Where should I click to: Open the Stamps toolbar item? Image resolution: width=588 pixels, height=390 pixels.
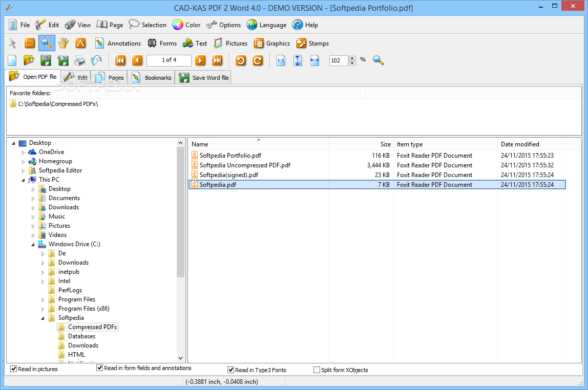[312, 44]
